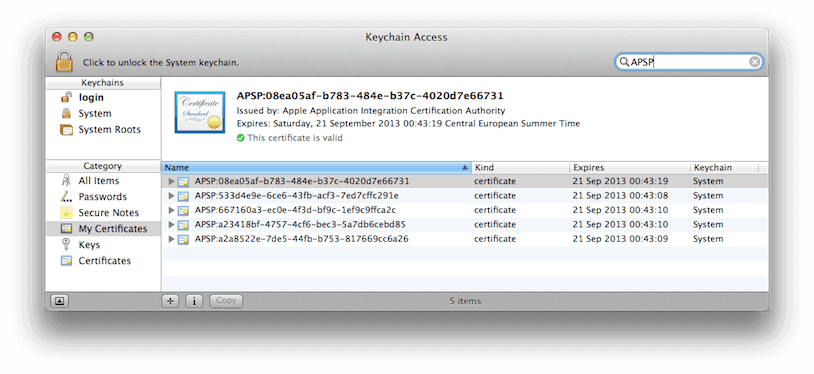814x374 pixels.
Task: Click certificate icon of APSP:08ea05af row
Action: click(x=183, y=182)
